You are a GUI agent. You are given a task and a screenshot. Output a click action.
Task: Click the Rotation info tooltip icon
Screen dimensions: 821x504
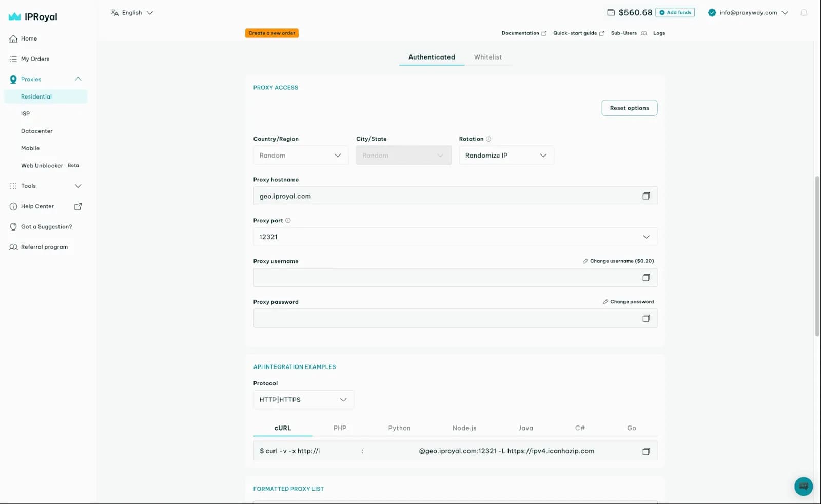point(488,138)
